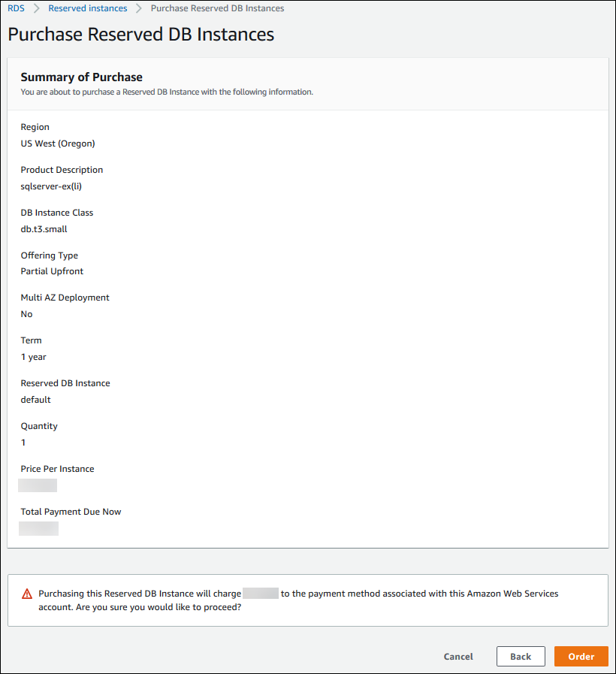Click the redacted Total Payment Due Now value

click(x=39, y=528)
